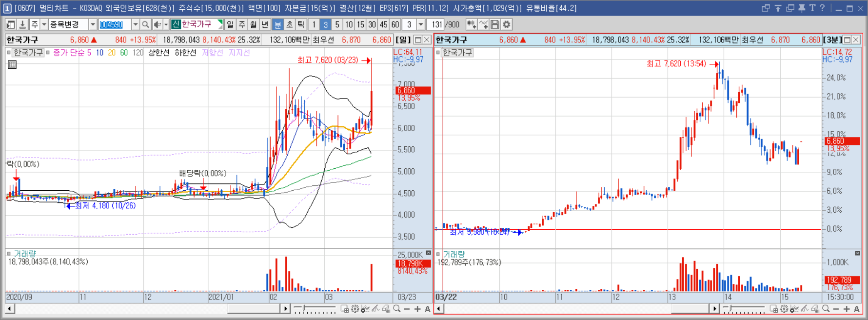Click the 한국가구 stock name button in toolbar
Image resolution: width=868 pixels, height=320 pixels.
197,24
